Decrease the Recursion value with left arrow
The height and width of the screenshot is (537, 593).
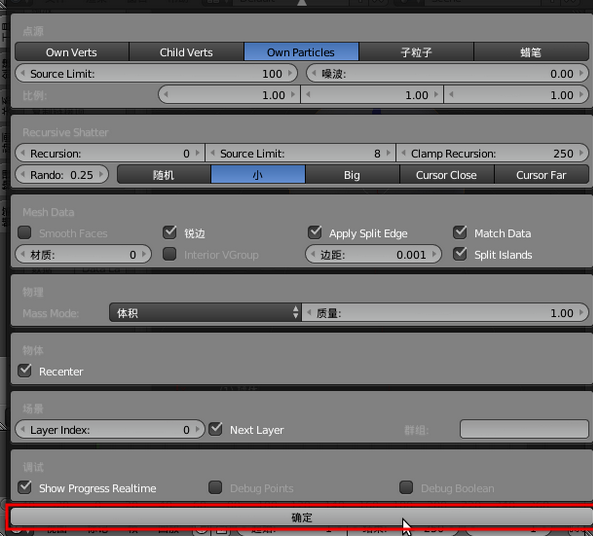pos(23,153)
